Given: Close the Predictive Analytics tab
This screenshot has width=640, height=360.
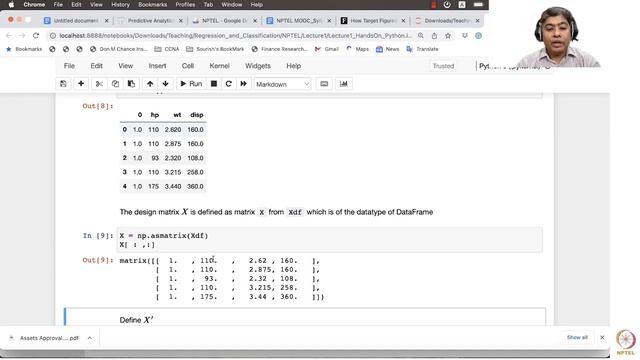Looking at the screenshot, I should pos(181,20).
